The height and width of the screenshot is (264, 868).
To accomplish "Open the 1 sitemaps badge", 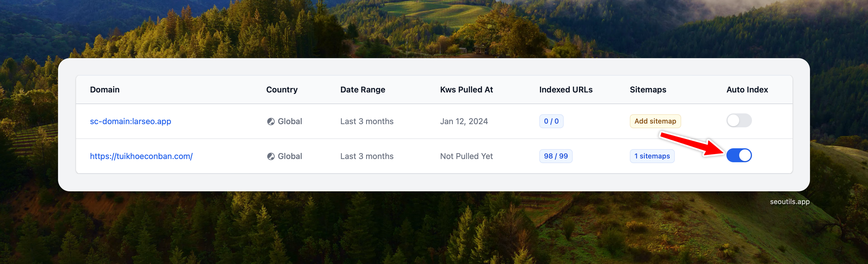I will (652, 156).
